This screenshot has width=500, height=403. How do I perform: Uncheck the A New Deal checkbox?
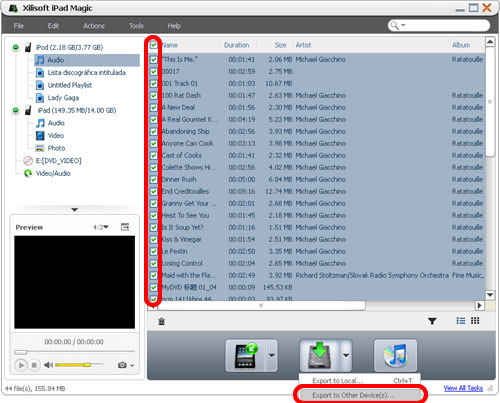click(153, 107)
